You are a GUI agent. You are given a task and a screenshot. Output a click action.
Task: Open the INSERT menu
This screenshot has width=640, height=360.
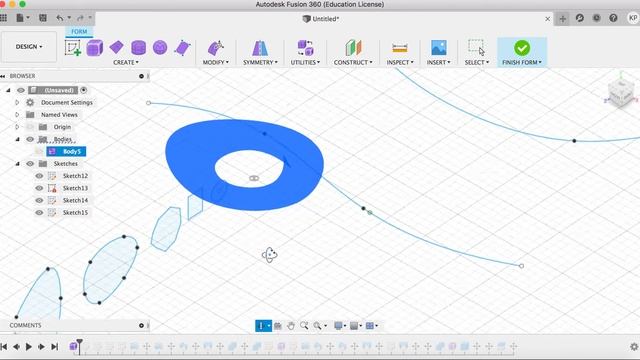click(438, 62)
